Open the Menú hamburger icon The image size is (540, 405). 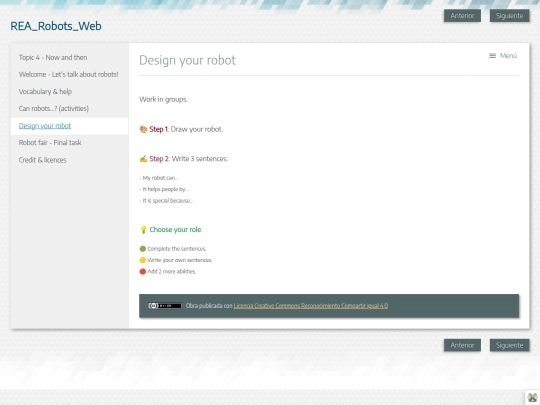coord(492,56)
